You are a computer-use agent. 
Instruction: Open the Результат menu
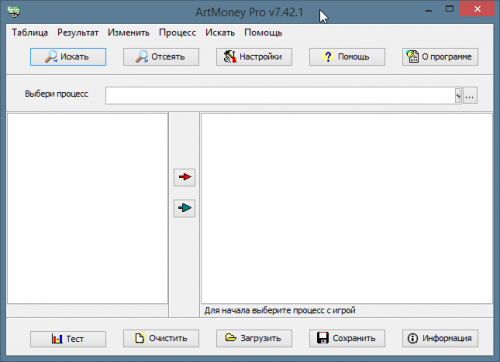tap(78, 33)
